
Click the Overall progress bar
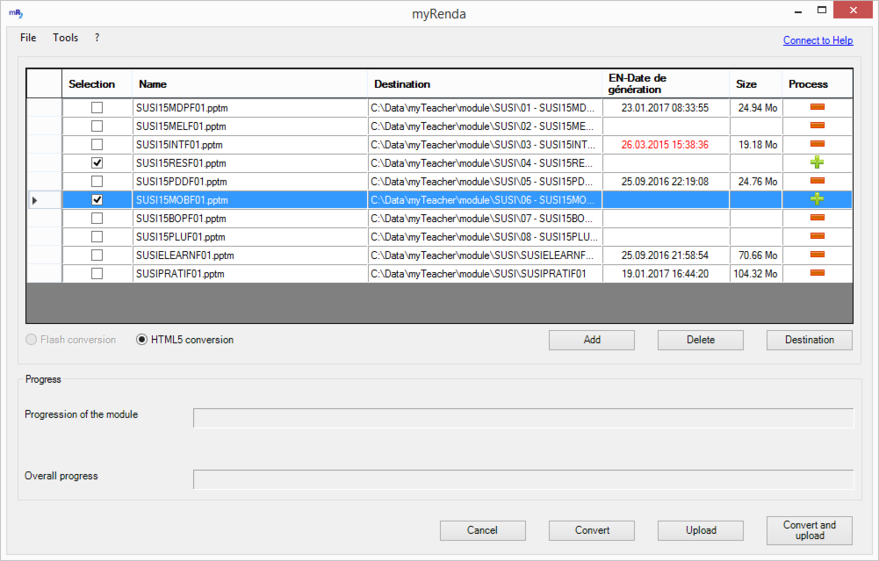522,479
